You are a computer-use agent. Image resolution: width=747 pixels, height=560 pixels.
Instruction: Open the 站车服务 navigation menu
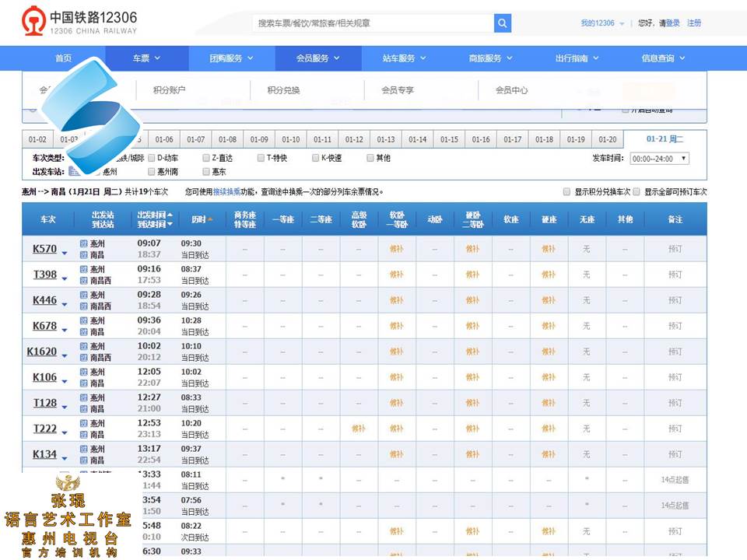click(404, 58)
